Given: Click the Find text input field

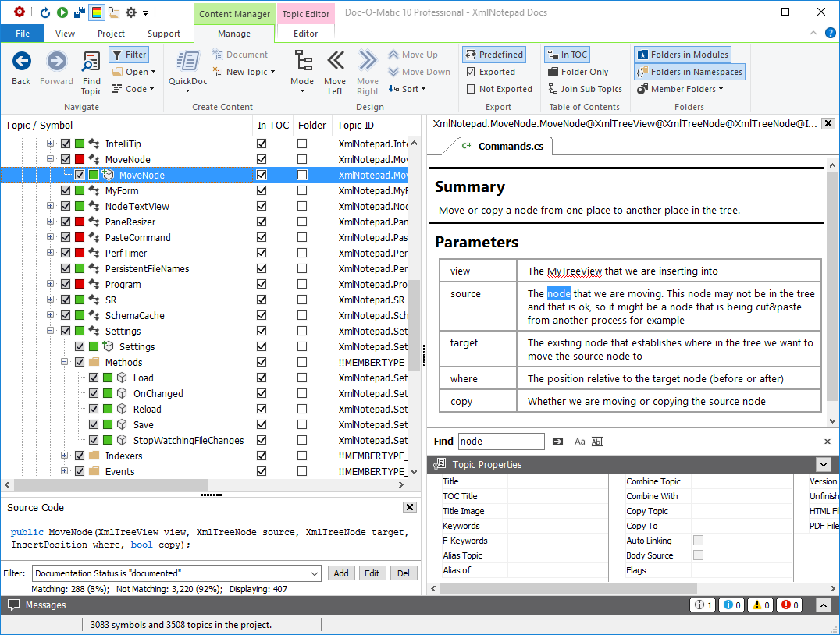Looking at the screenshot, I should 500,442.
